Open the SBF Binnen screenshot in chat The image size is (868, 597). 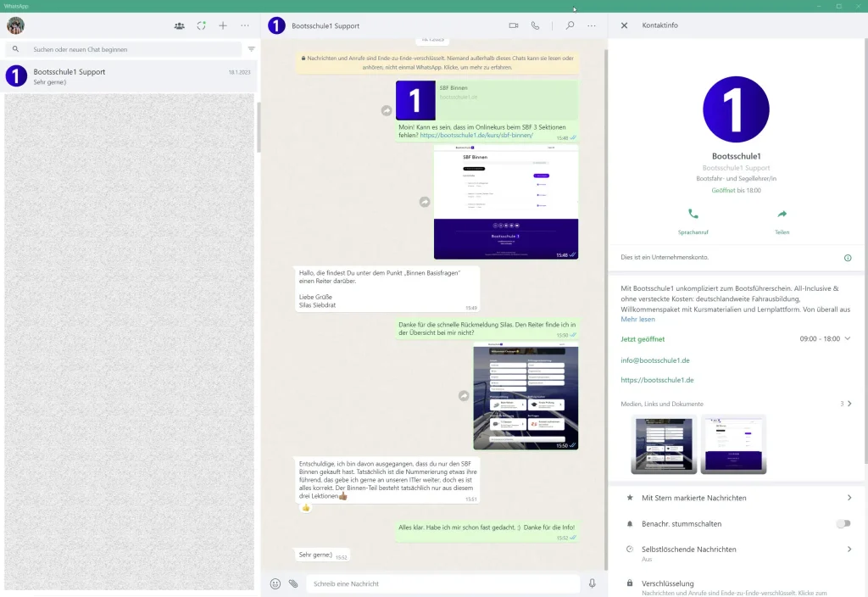tap(506, 202)
